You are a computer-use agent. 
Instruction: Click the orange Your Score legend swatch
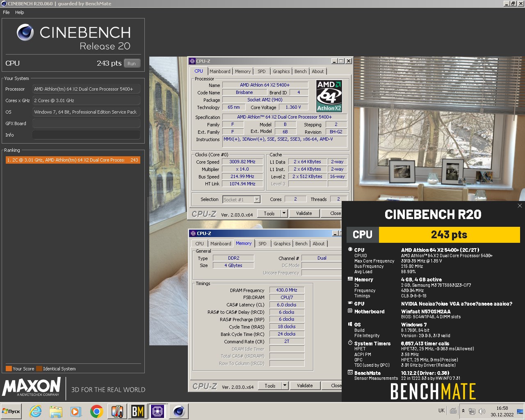coord(9,368)
